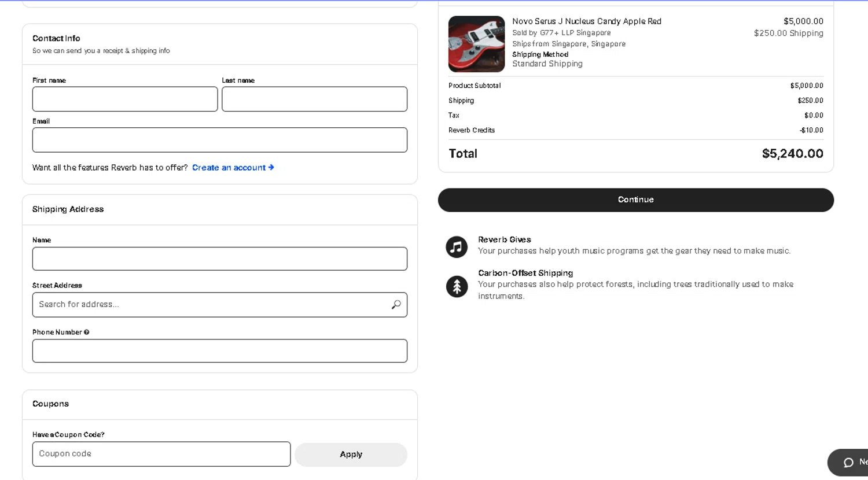Click the Coupon code text box

point(161,454)
